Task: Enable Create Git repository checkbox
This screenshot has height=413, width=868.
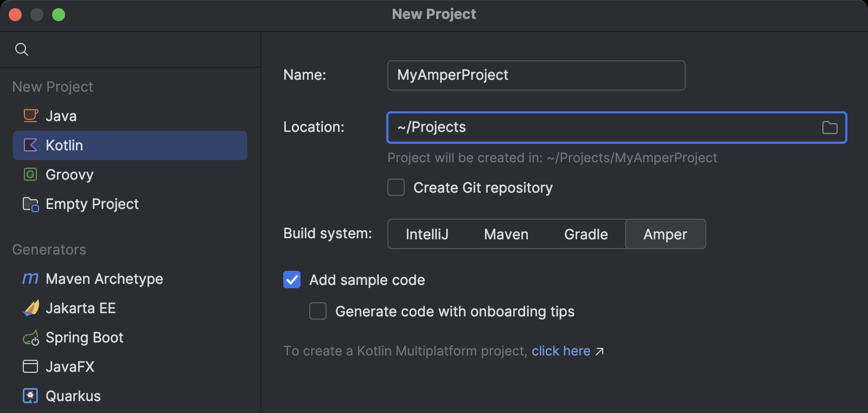Action: coord(396,187)
